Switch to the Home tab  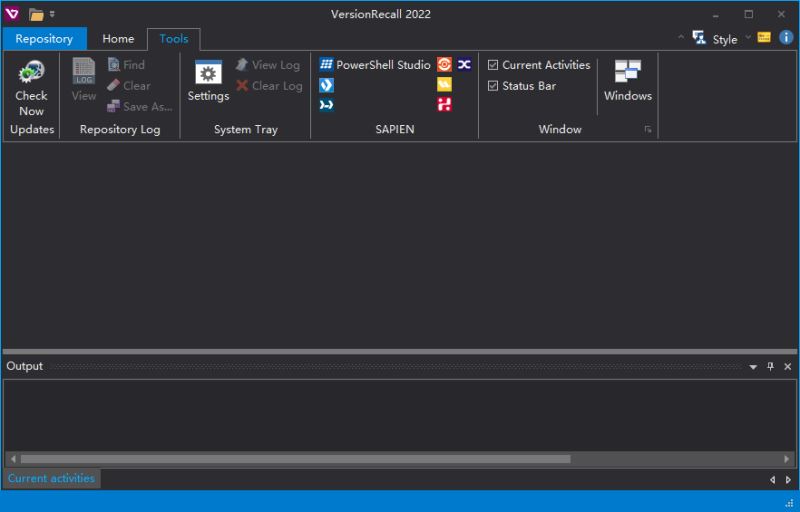click(x=118, y=39)
